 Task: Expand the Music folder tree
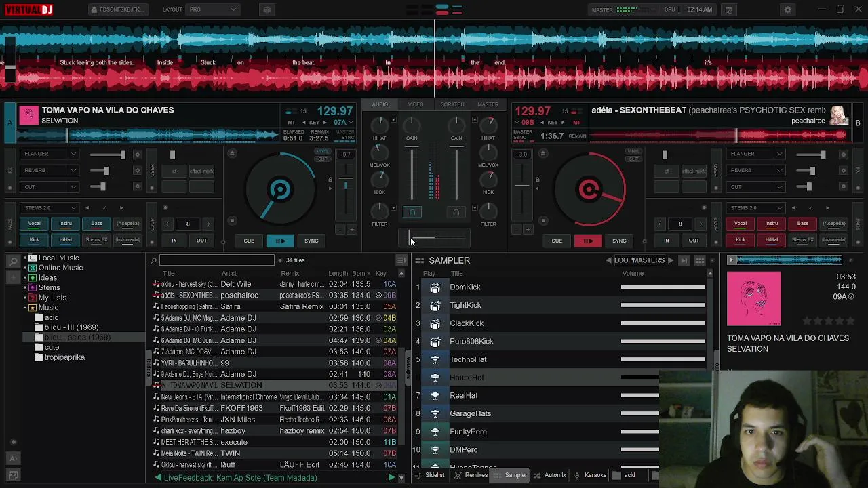pos(25,308)
